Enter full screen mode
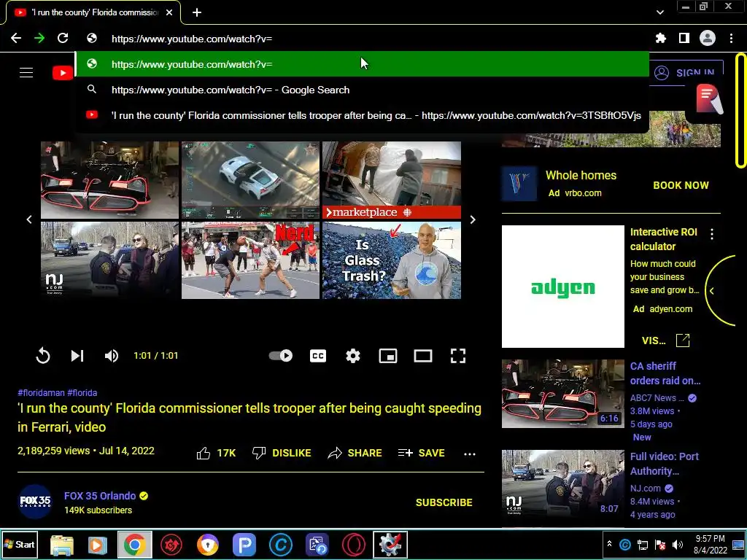 click(458, 356)
